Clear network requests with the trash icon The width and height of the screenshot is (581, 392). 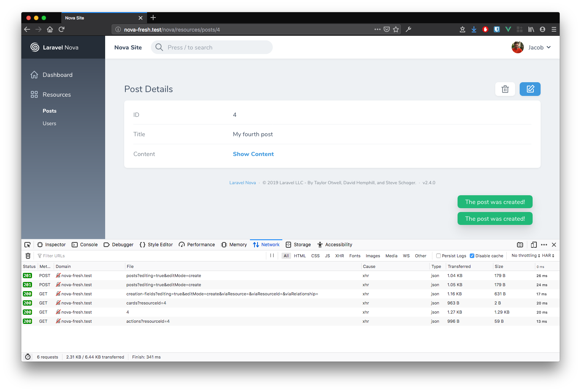coord(28,255)
